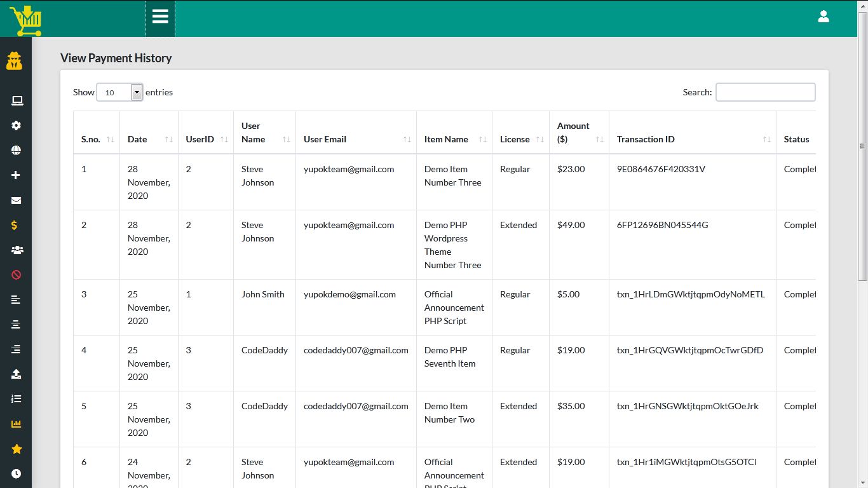868x488 pixels.
Task: Click the Search input field
Action: click(x=765, y=92)
